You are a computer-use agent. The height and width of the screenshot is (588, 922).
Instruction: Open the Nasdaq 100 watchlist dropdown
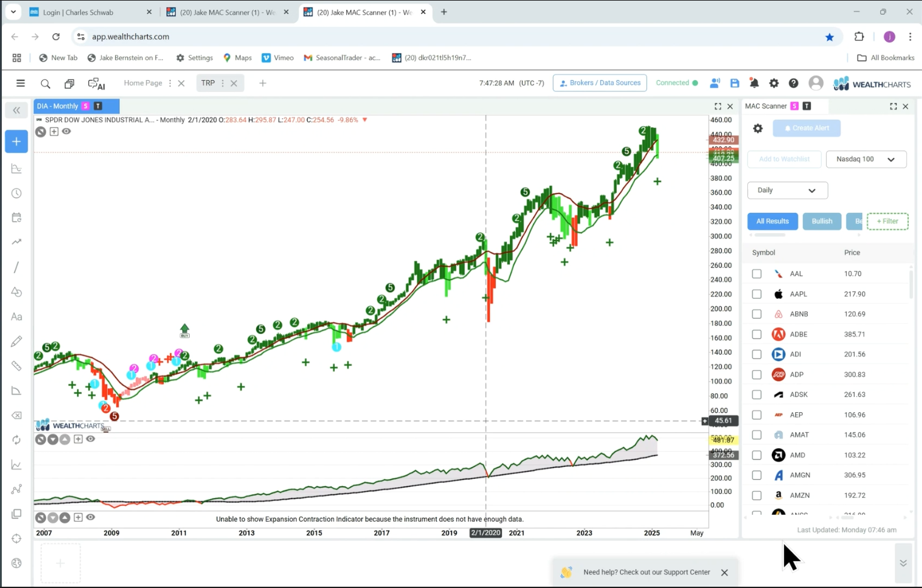(866, 159)
